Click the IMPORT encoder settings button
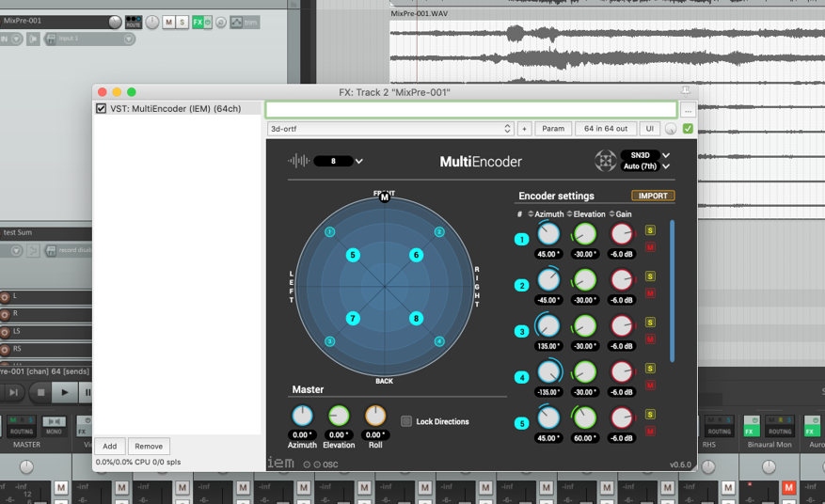This screenshot has width=825, height=504. tap(653, 196)
